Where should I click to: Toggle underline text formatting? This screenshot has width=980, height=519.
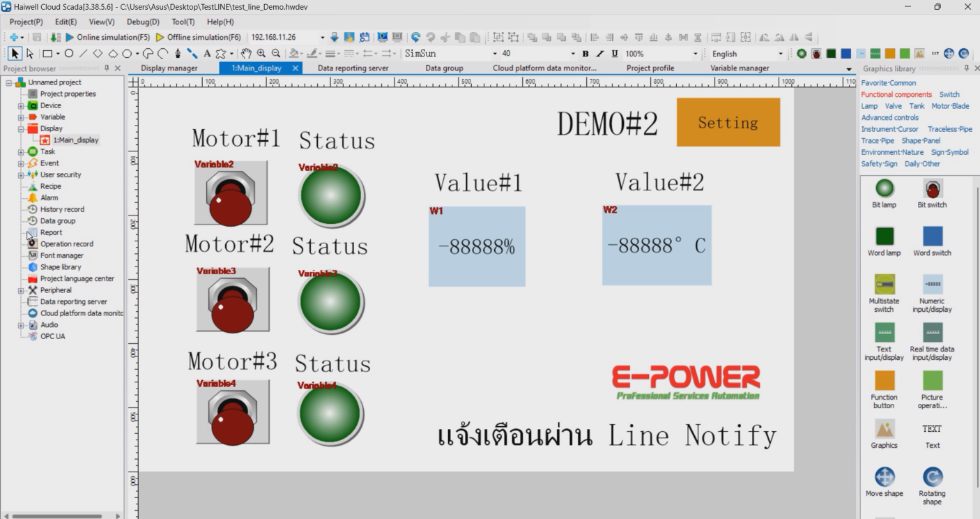pos(614,54)
